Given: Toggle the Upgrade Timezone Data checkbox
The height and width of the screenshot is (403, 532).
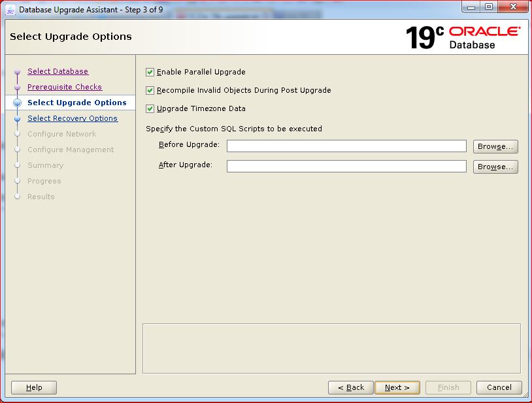Looking at the screenshot, I should [x=150, y=108].
